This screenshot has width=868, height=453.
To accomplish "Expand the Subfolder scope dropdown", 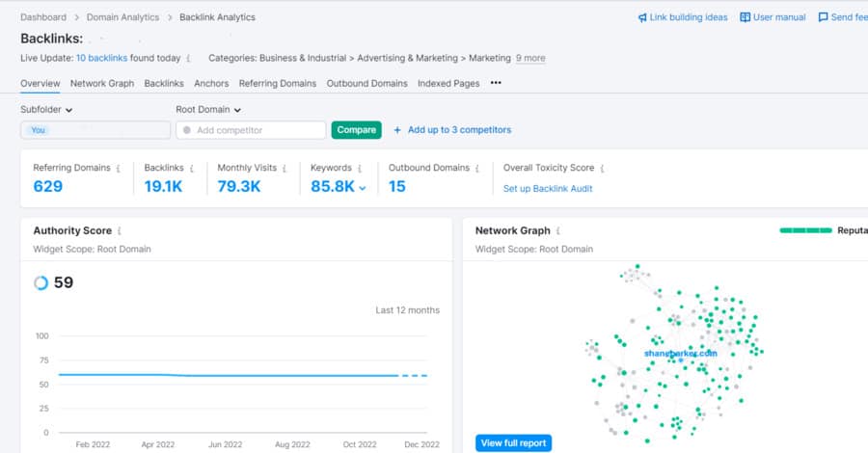I will [x=46, y=110].
